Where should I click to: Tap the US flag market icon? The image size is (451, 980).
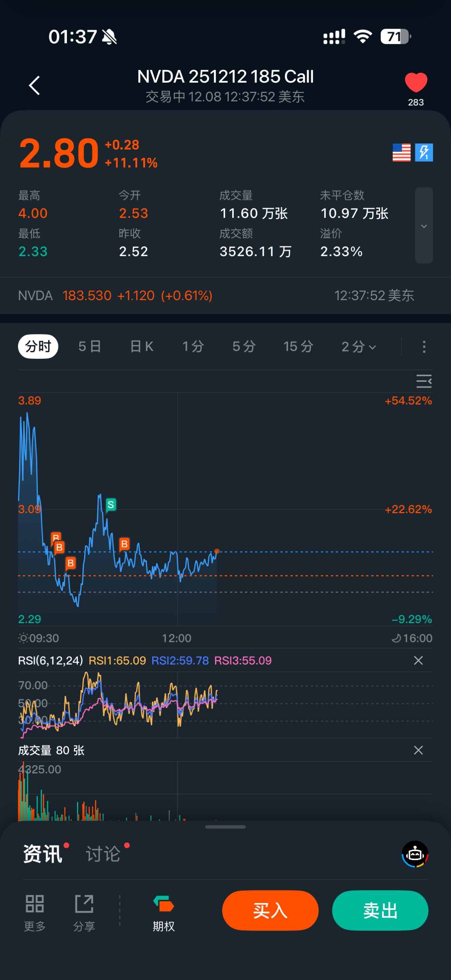pyautogui.click(x=401, y=153)
